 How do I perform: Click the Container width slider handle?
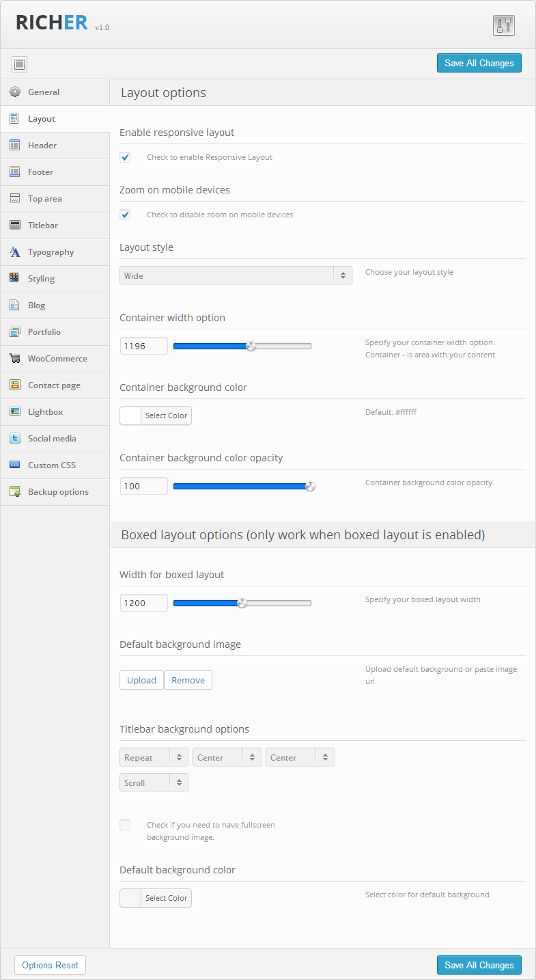[x=251, y=346]
